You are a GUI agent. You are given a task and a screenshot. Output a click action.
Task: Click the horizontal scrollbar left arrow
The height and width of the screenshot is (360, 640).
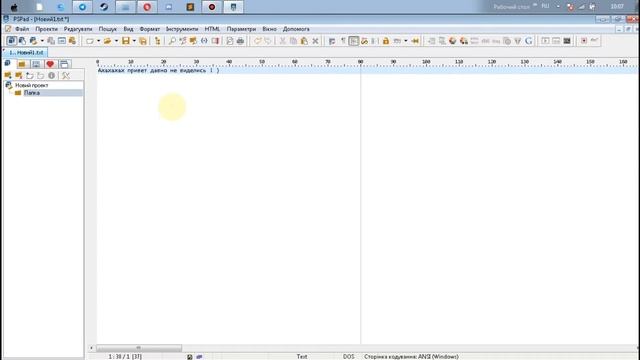click(x=91, y=348)
